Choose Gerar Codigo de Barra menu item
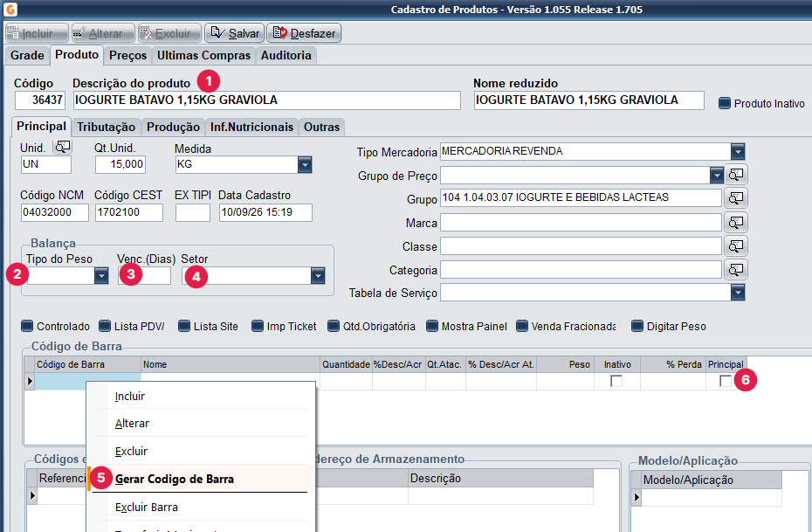Viewport: 812px width, 532px height. 200,479
